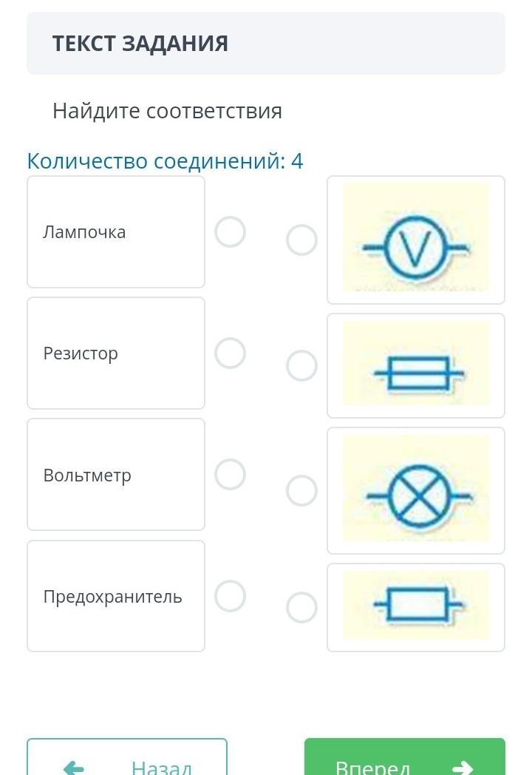
Task: Select the radio button next to Резистор
Action: click(x=230, y=353)
